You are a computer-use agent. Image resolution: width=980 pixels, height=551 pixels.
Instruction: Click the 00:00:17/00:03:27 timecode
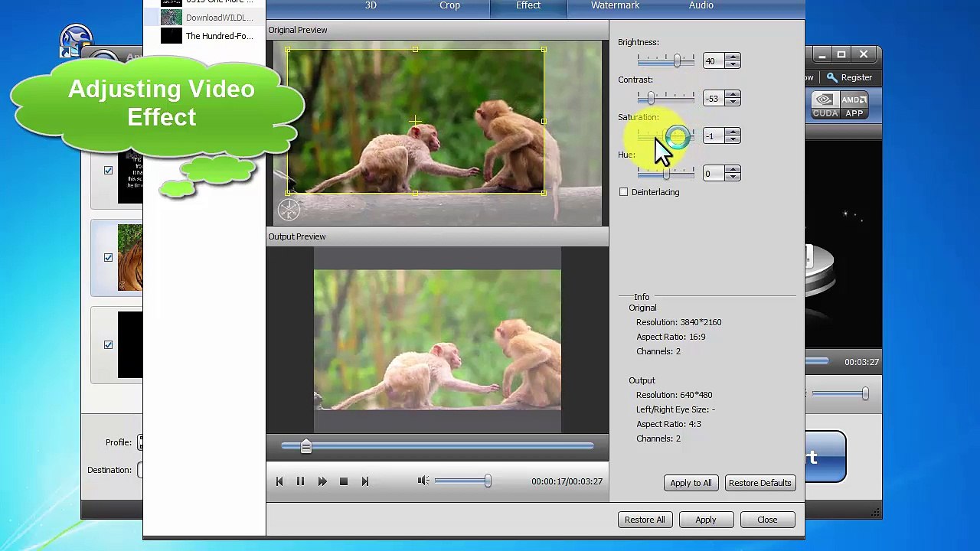coord(567,481)
